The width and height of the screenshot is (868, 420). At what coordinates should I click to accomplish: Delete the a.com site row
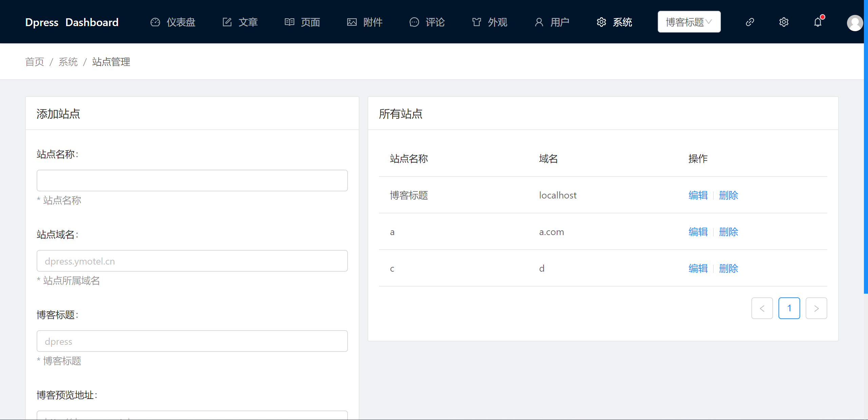point(728,232)
